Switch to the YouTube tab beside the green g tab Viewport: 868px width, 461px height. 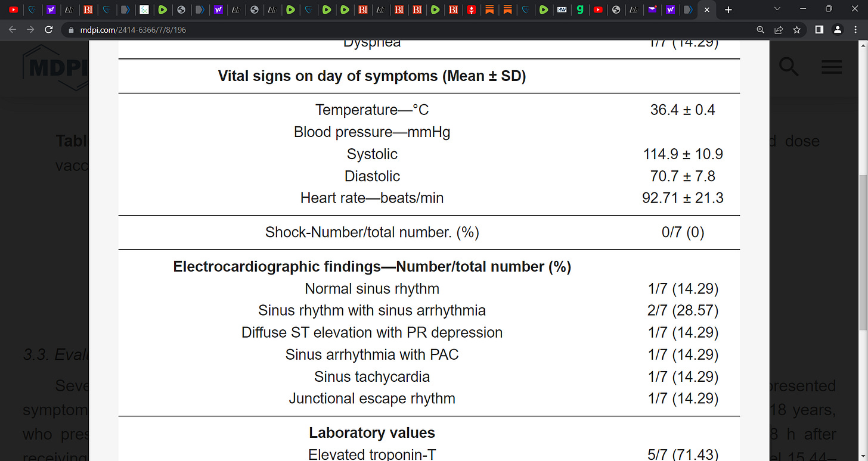(597, 10)
